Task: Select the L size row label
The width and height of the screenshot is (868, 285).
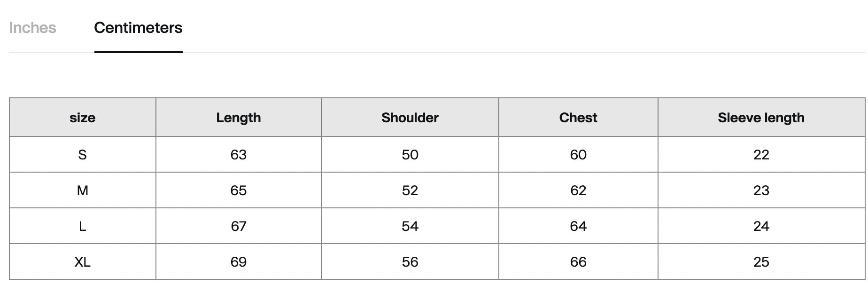Action: click(82, 226)
